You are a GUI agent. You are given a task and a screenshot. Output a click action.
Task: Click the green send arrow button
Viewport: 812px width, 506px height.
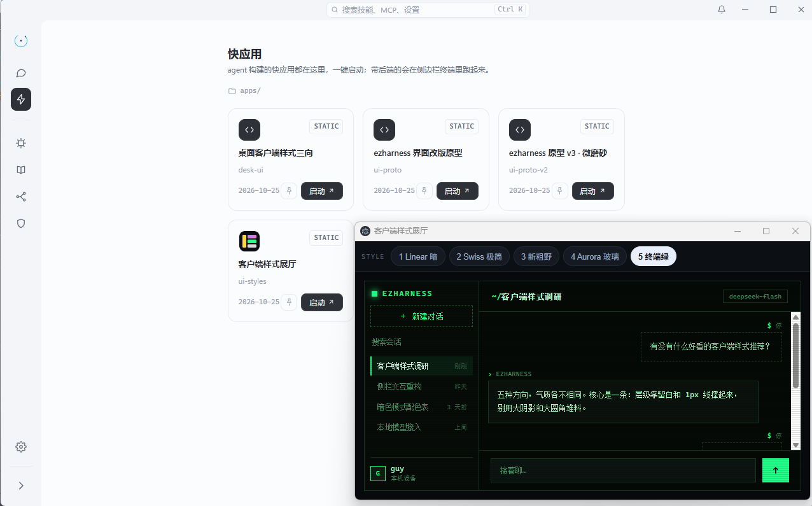click(776, 470)
